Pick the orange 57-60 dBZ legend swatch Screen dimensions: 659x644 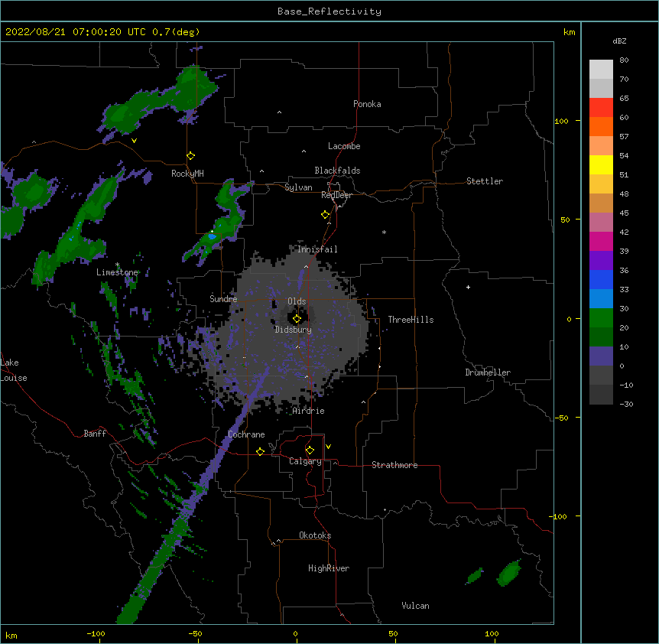tap(601, 127)
